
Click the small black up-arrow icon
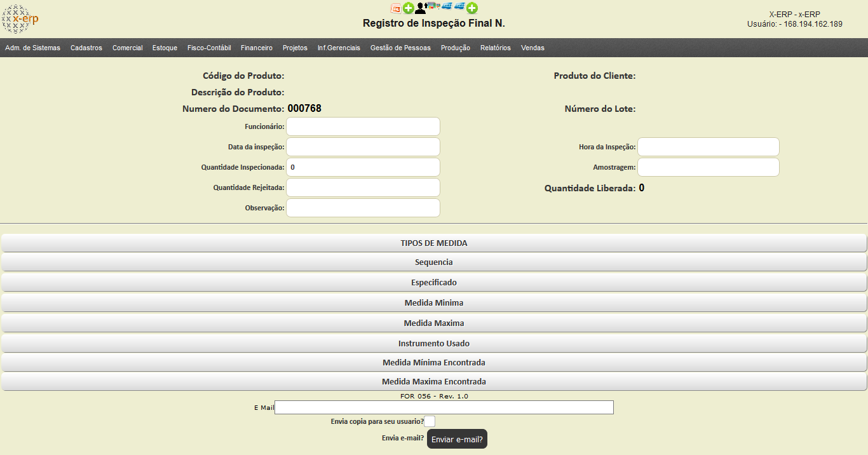coord(426,5)
